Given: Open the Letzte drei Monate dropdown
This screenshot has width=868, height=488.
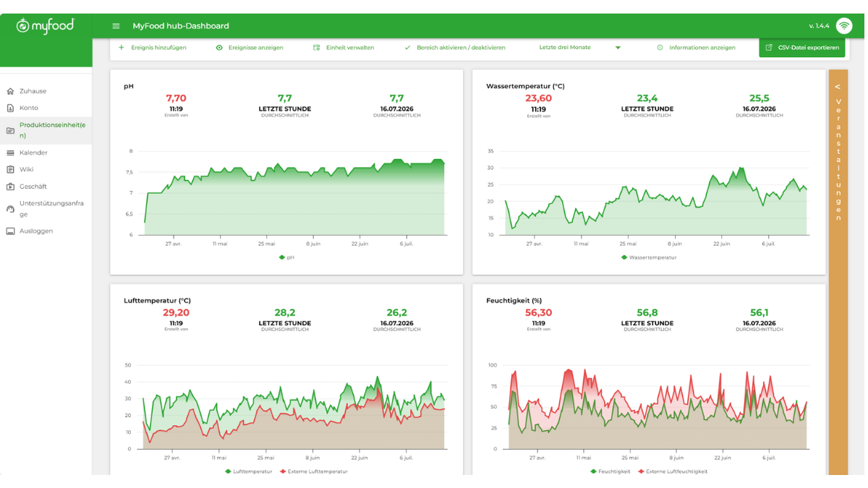Looking at the screenshot, I should click(x=579, y=48).
